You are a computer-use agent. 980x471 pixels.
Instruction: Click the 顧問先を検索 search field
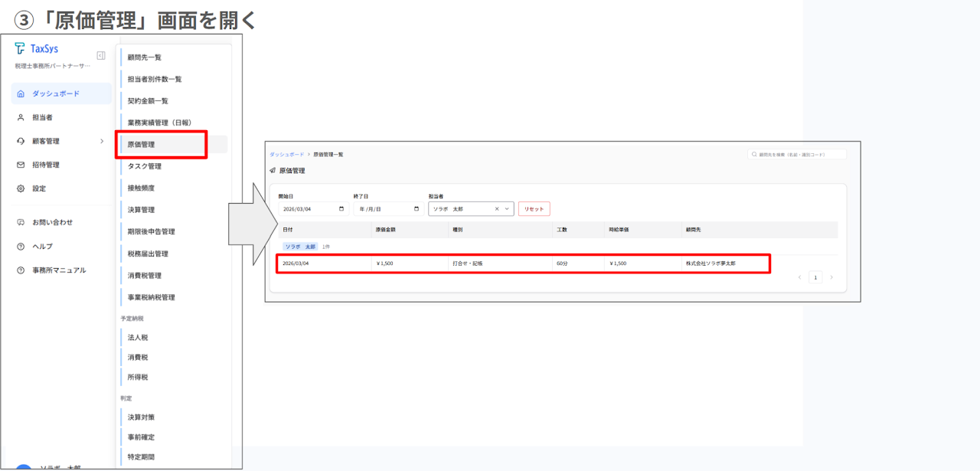click(x=798, y=154)
